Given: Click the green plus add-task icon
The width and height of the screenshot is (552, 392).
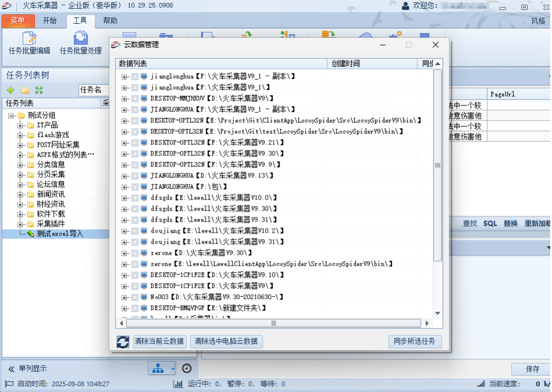Looking at the screenshot, I should [x=10, y=90].
